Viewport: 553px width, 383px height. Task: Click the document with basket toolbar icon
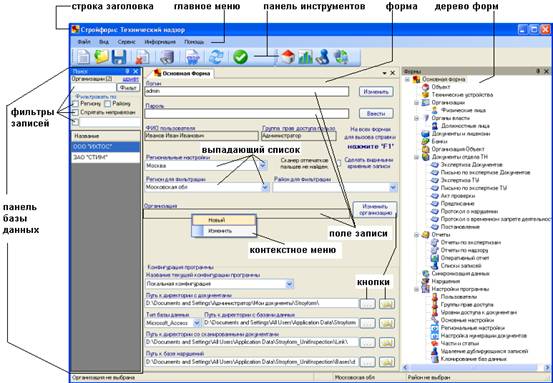(x=193, y=57)
